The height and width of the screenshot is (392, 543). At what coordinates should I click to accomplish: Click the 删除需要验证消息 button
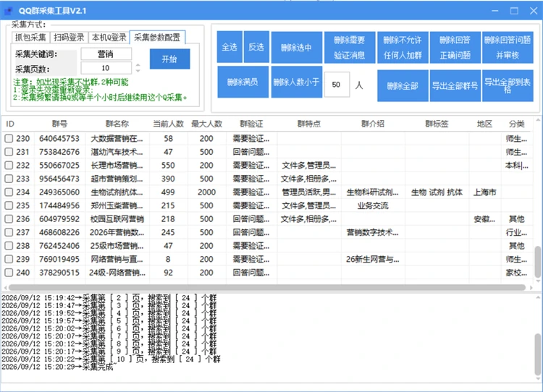pos(350,48)
